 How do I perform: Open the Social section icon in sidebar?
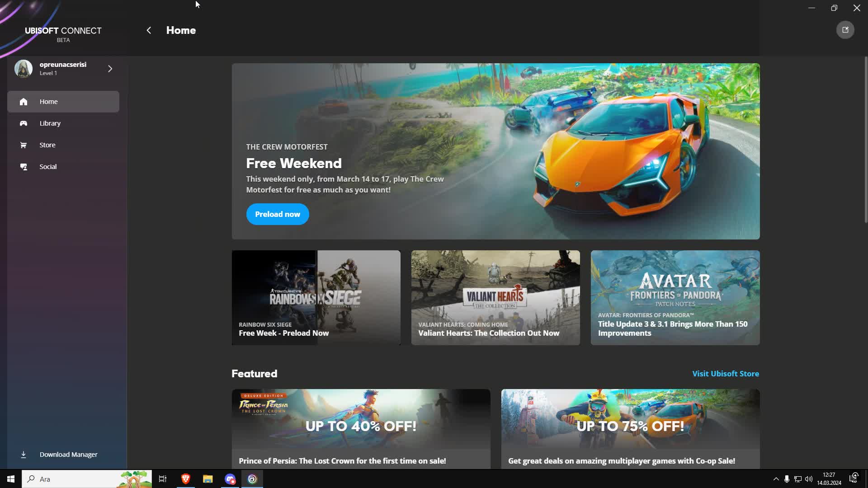(x=23, y=166)
